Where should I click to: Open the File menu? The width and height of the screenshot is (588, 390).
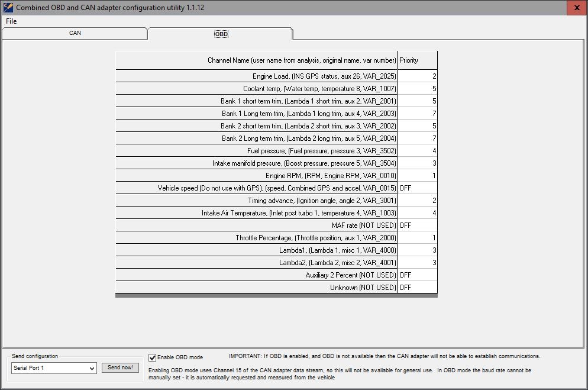click(11, 21)
